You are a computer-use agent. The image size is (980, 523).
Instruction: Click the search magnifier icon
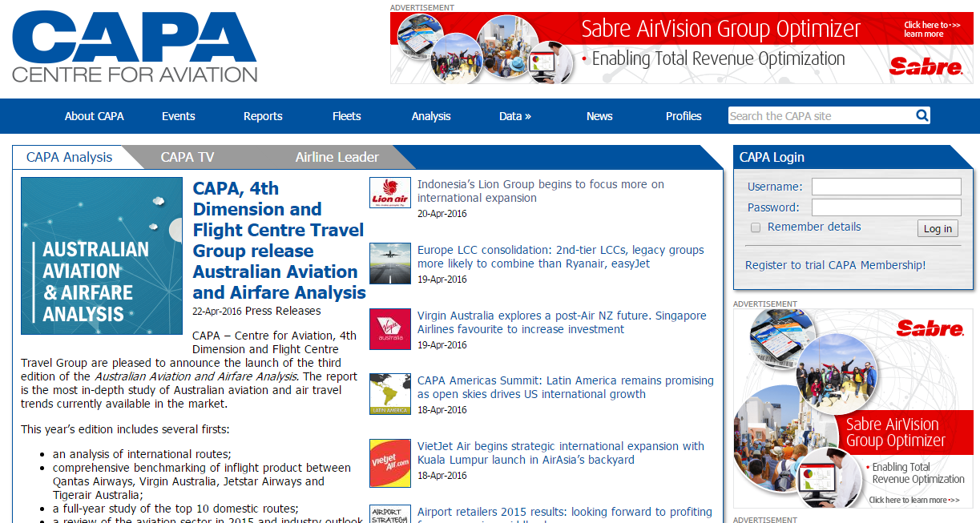click(922, 115)
